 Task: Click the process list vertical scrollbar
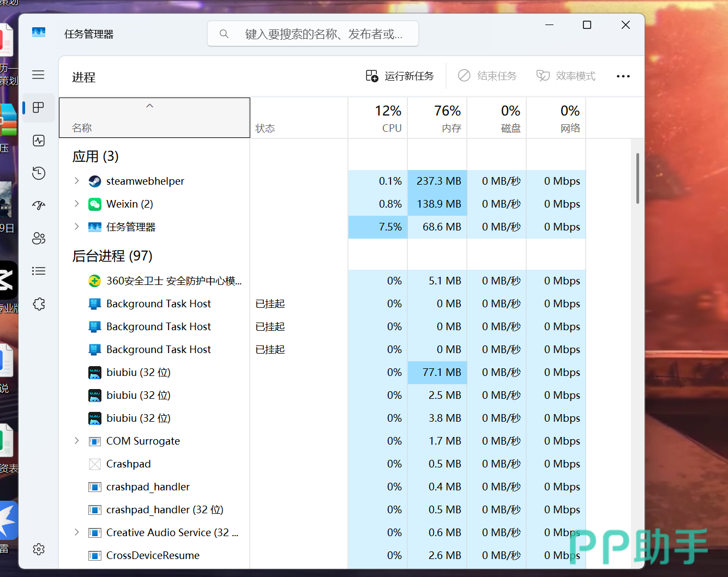coord(637,180)
